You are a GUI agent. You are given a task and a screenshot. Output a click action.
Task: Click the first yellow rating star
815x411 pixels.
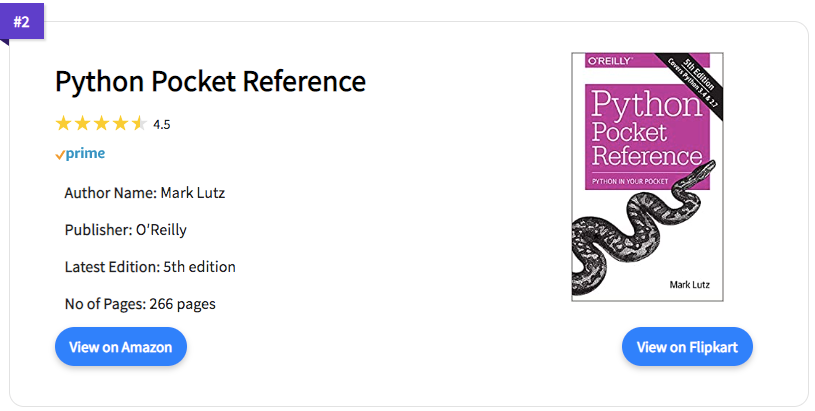coord(63,124)
